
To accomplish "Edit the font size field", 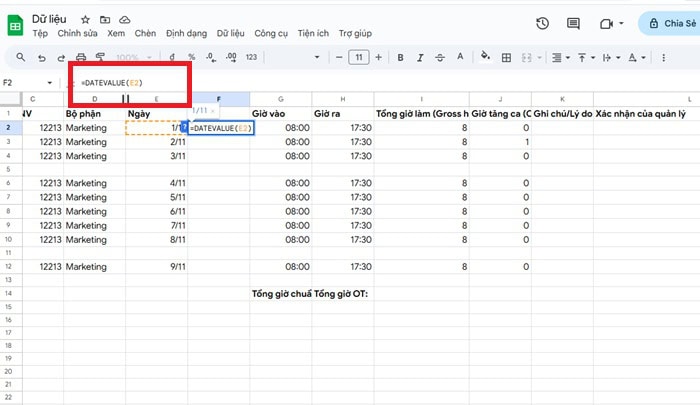I will [359, 57].
